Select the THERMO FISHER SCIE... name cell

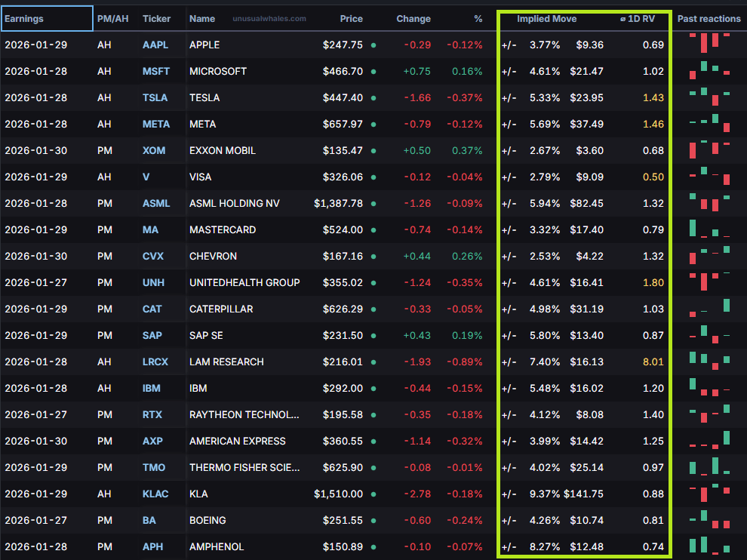[x=244, y=467]
